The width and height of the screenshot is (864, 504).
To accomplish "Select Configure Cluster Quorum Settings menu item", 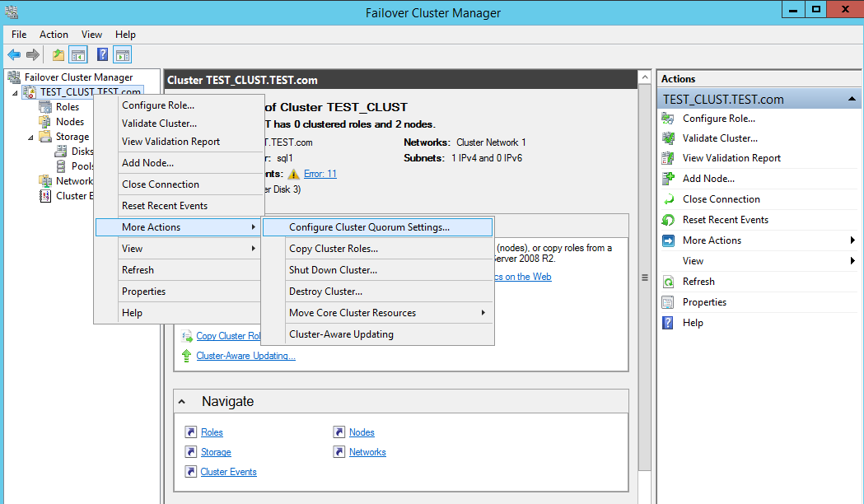I will pos(369,227).
